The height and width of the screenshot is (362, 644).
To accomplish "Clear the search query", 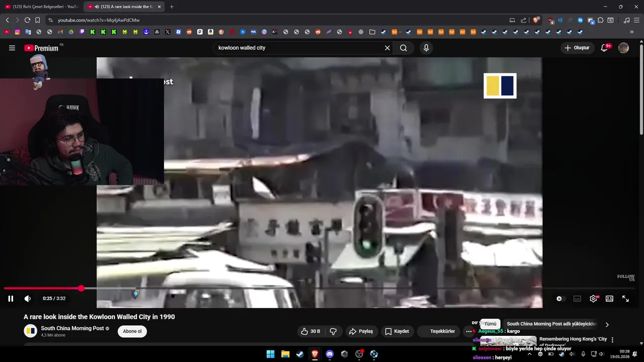I will point(387,48).
